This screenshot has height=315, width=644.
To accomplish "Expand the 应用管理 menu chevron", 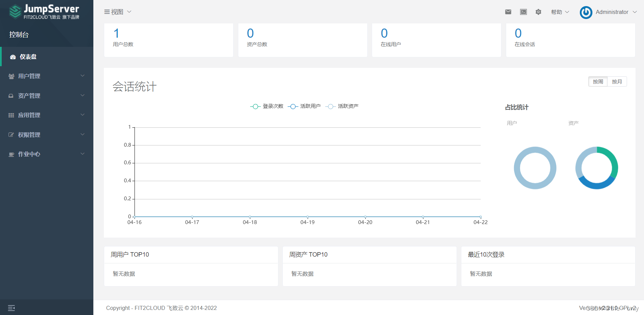I will 82,115.
